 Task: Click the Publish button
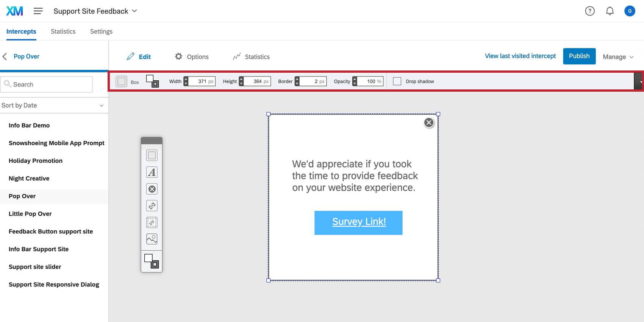point(579,56)
